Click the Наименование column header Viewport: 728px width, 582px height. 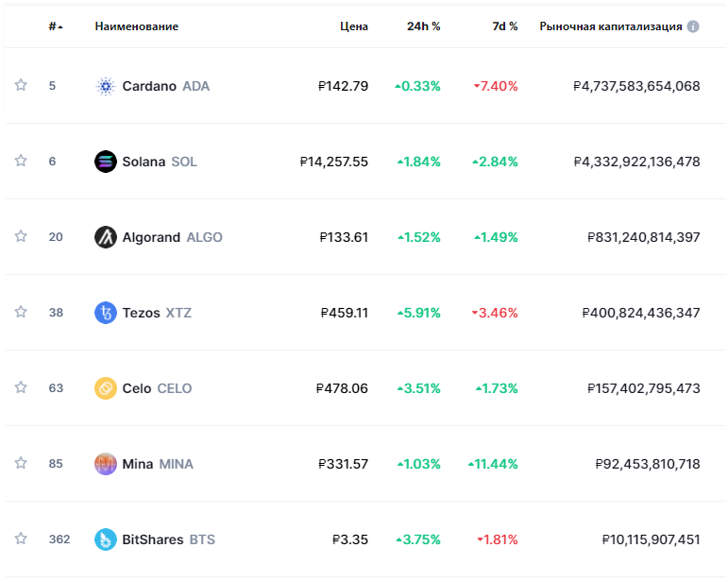tap(136, 26)
